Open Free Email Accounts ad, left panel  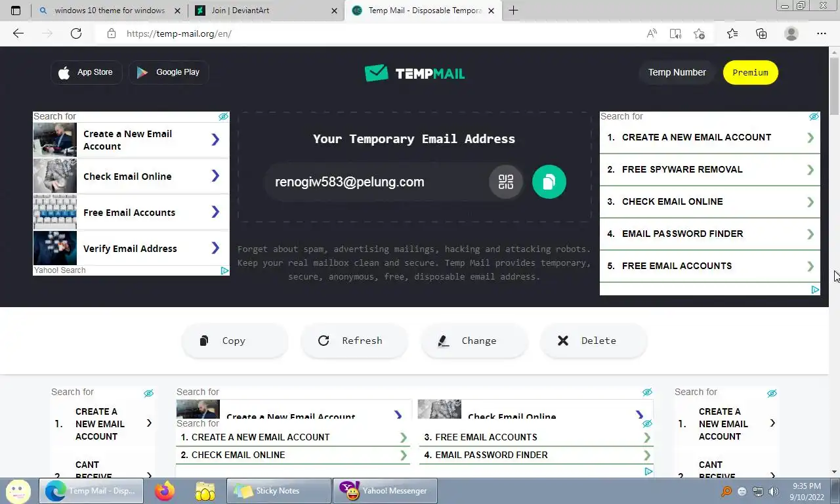pos(131,212)
